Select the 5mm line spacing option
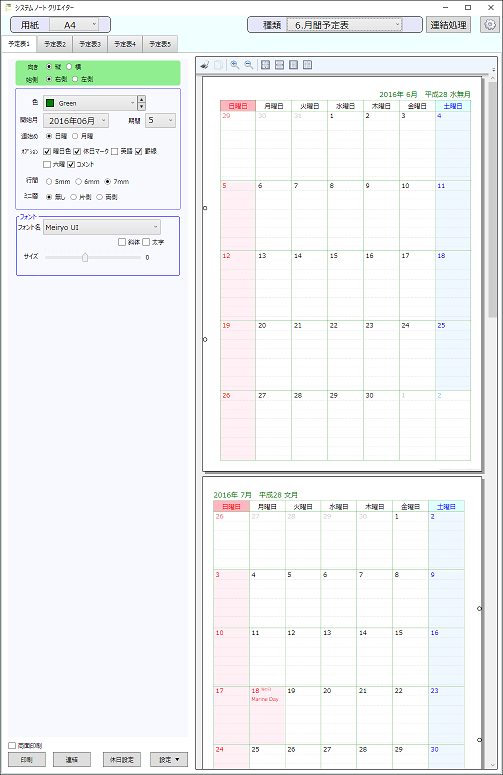The height and width of the screenshot is (775, 503). (49, 181)
